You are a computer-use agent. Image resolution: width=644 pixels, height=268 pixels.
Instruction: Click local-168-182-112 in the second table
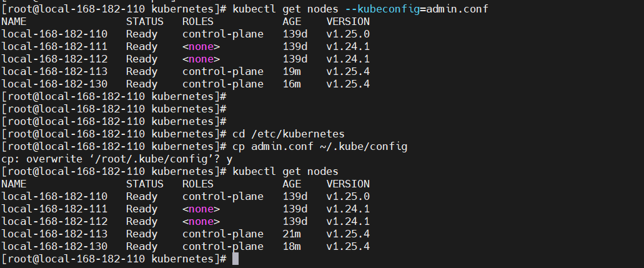54,221
